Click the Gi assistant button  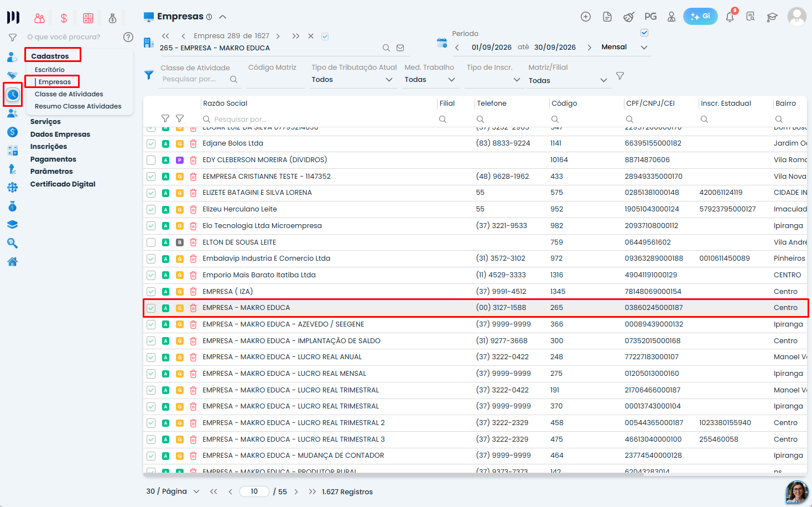[x=700, y=17]
